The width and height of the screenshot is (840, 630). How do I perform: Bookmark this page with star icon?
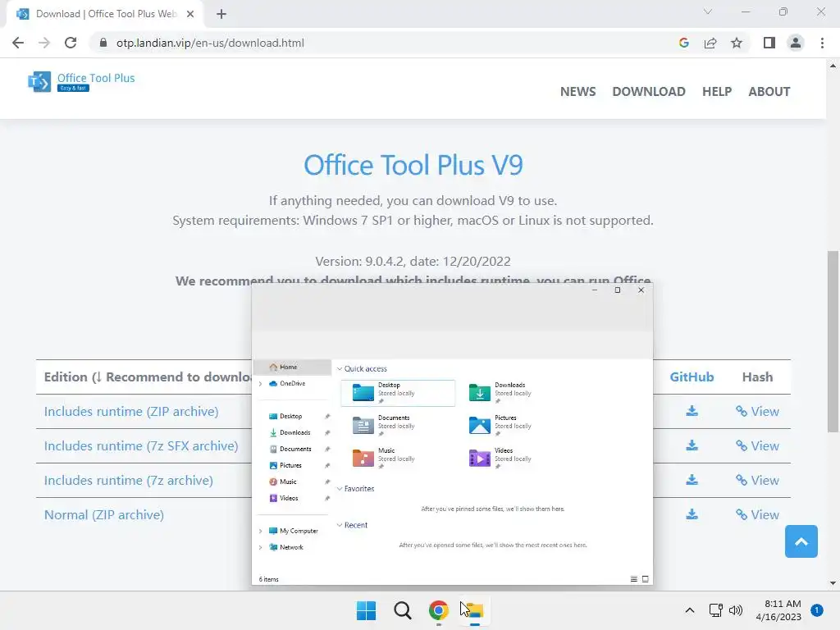tap(737, 43)
